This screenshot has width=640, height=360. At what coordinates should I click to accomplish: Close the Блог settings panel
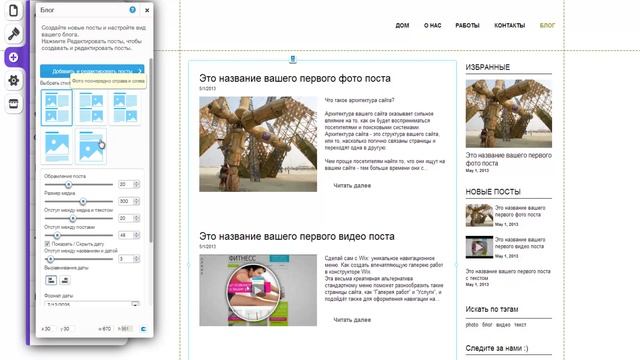point(147,10)
